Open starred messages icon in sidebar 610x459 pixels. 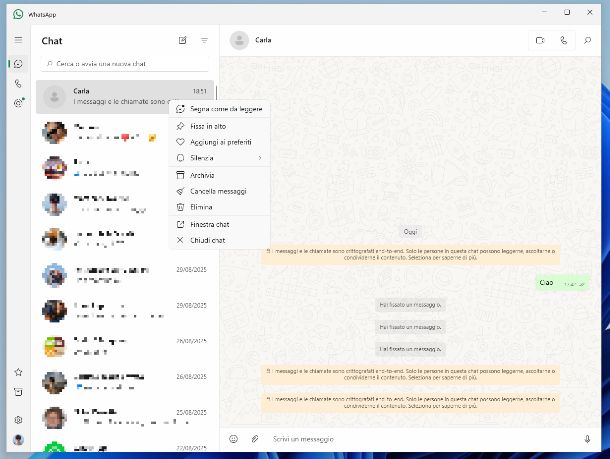[x=18, y=372]
